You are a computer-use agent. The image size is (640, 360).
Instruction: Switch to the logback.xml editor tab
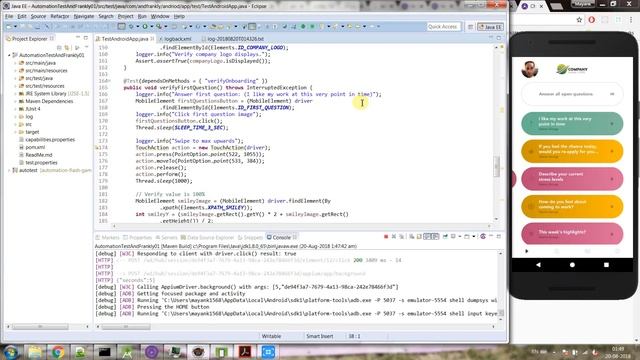coord(178,39)
